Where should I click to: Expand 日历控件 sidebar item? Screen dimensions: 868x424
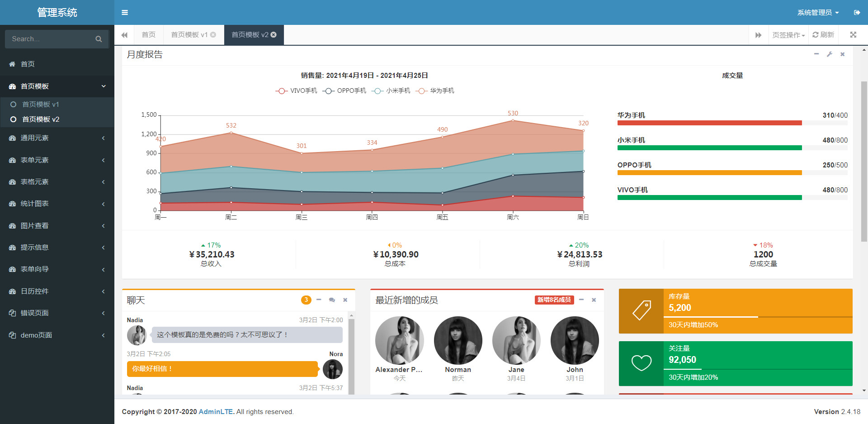pyautogui.click(x=57, y=291)
